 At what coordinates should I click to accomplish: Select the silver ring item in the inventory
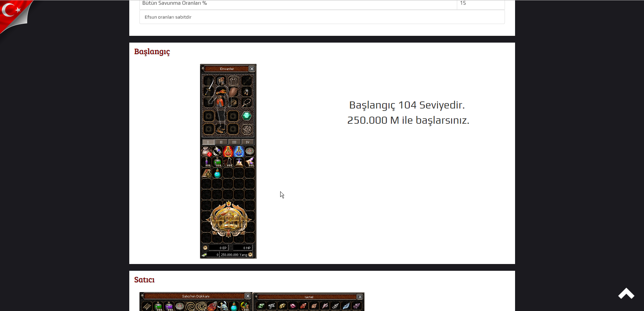pyautogui.click(x=217, y=151)
